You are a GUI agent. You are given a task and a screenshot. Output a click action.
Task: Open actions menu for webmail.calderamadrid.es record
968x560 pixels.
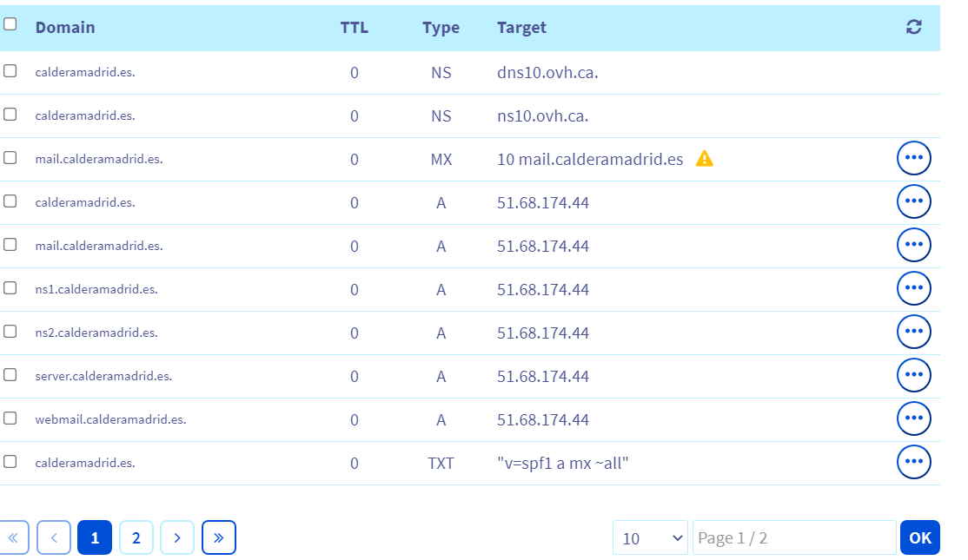[913, 418]
